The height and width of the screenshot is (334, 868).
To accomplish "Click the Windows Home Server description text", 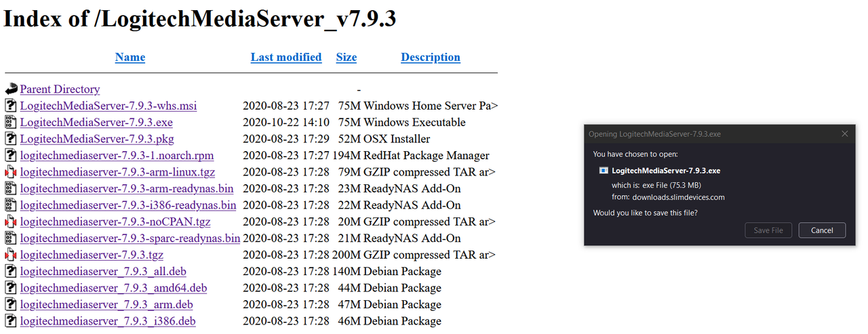I will click(x=431, y=106).
